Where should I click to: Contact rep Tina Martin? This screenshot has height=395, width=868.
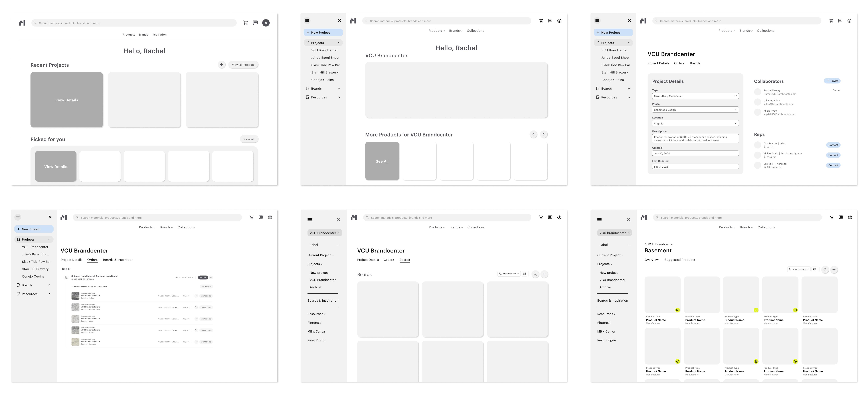click(x=833, y=145)
